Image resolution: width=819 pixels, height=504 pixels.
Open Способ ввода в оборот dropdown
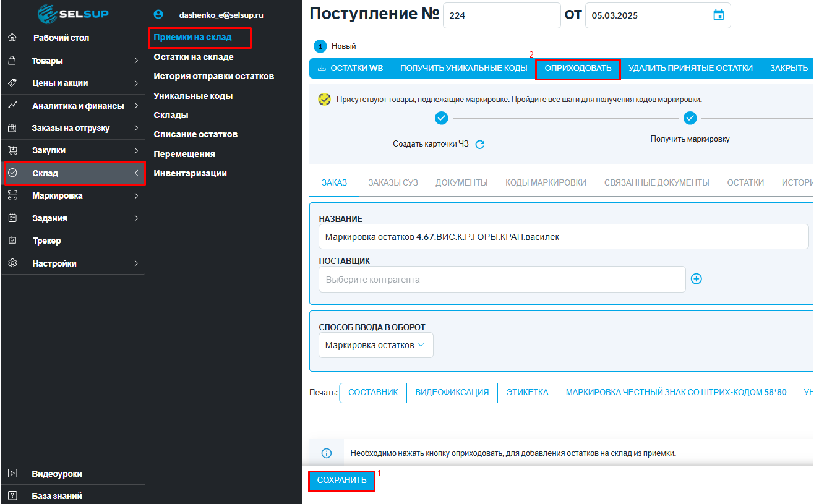(x=375, y=345)
